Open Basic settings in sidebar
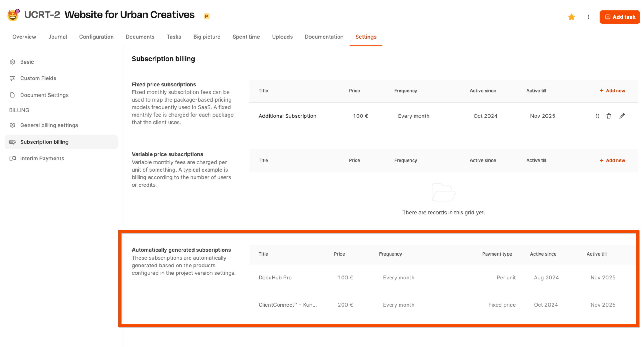This screenshot has width=644, height=347. [27, 62]
